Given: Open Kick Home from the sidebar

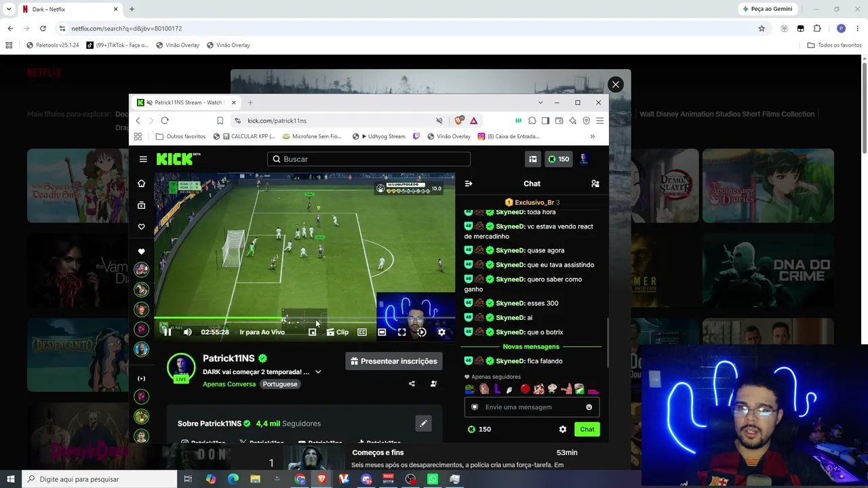Looking at the screenshot, I should [141, 184].
